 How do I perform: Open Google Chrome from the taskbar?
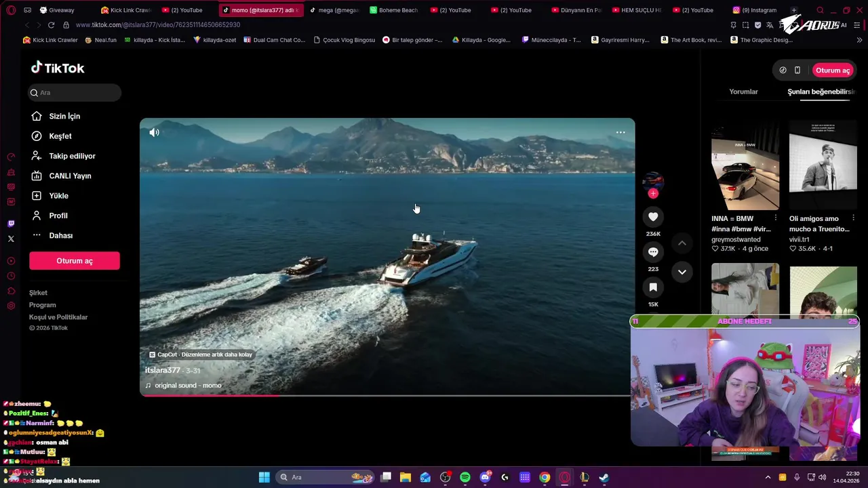545,477
